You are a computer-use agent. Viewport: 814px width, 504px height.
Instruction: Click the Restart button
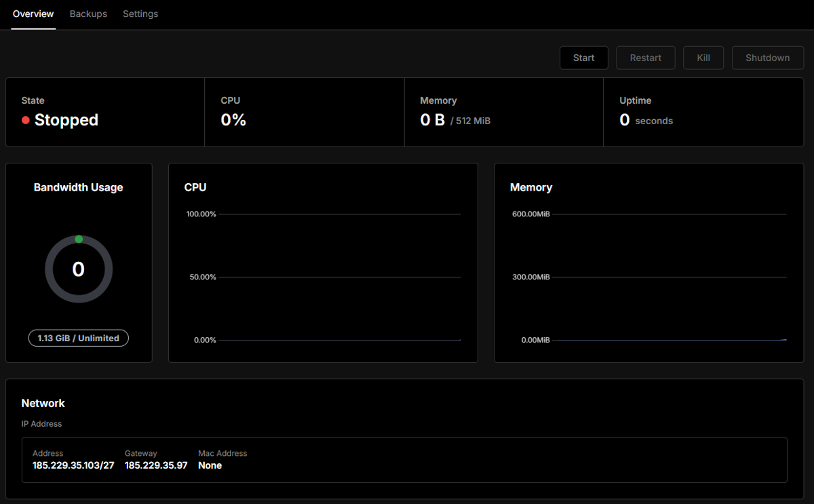click(x=645, y=58)
